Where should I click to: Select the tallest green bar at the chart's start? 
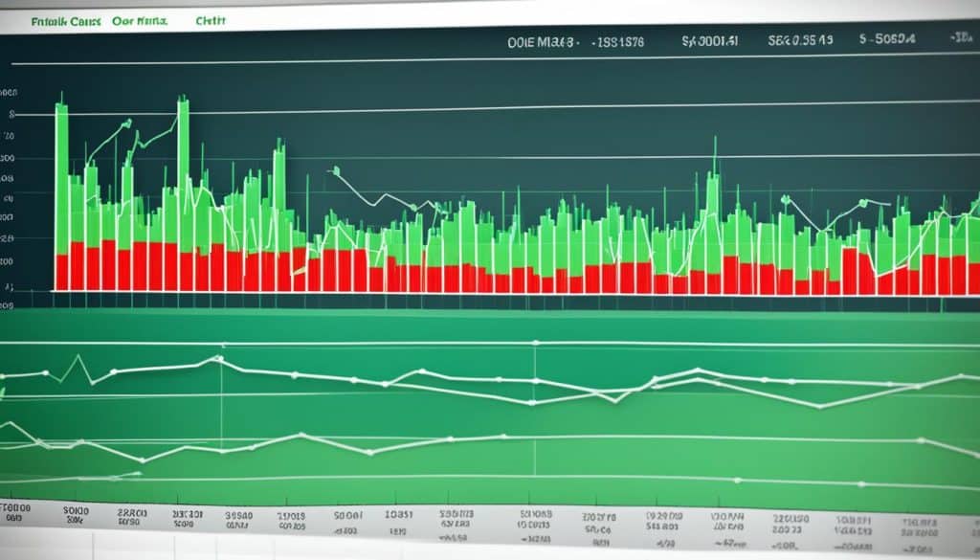[x=61, y=179]
